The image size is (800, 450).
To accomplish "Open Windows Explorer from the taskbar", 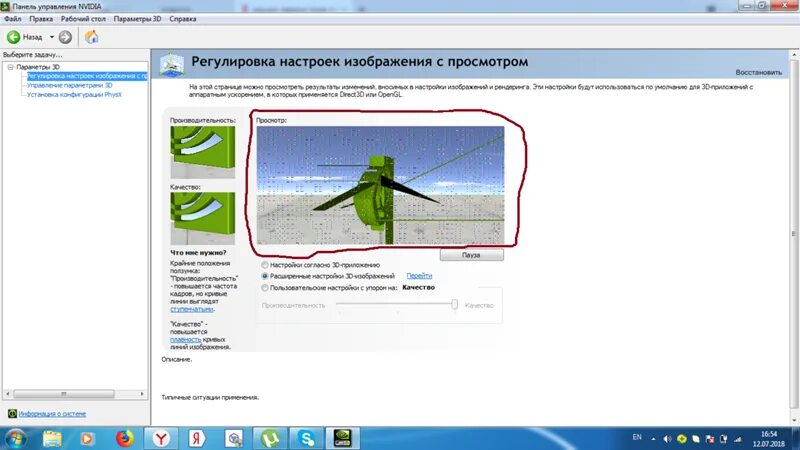I will (x=52, y=438).
